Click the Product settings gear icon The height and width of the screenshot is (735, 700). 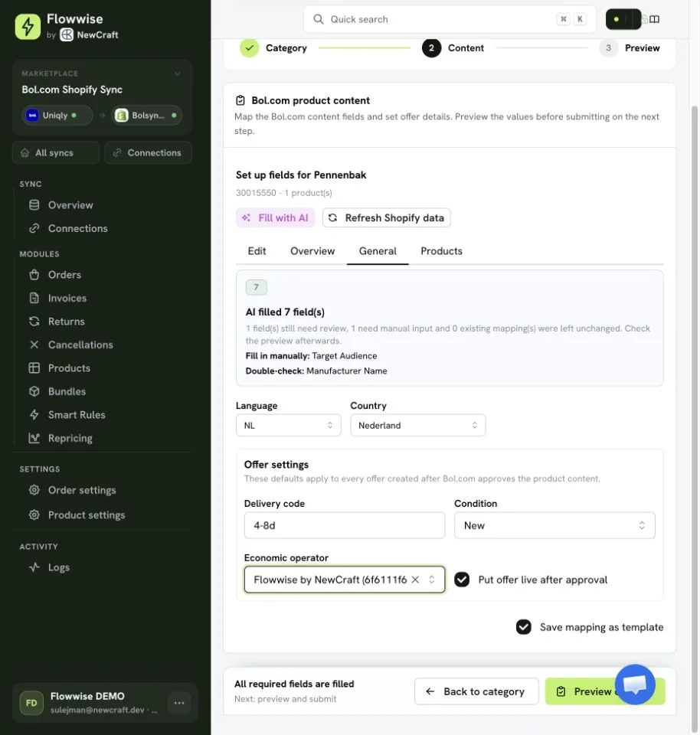click(x=34, y=515)
